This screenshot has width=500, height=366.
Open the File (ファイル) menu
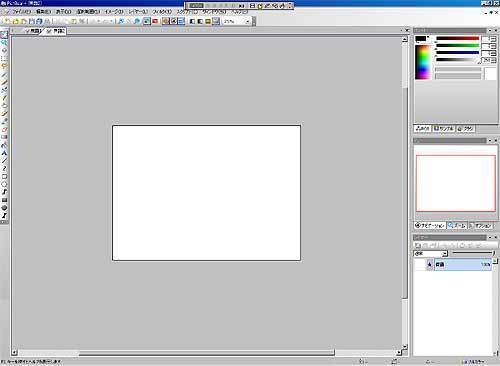point(21,12)
